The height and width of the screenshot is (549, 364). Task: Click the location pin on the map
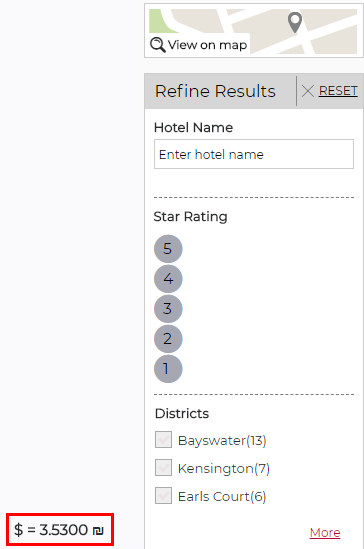[x=295, y=22]
